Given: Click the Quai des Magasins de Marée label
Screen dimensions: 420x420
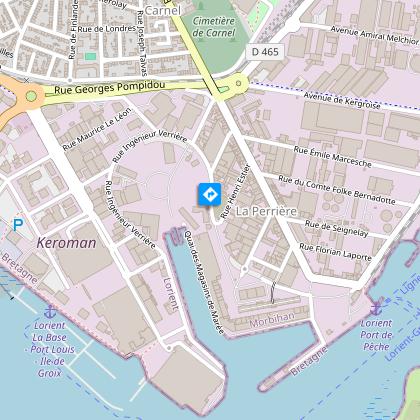Looking at the screenshot, I should tap(204, 282).
